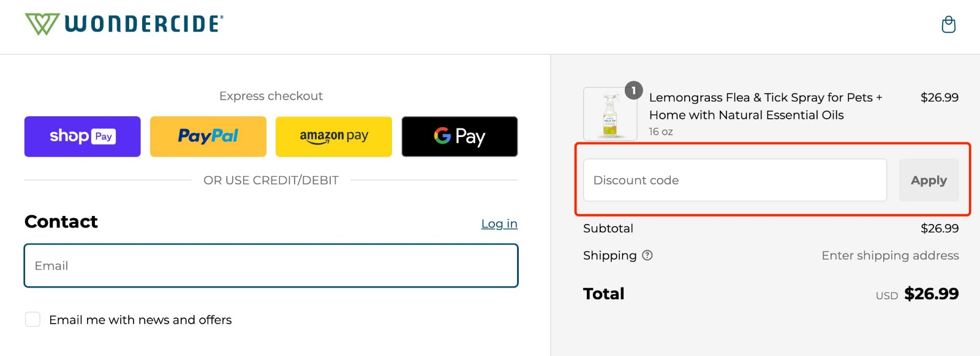
Task: Select the Shop Pay express checkout option
Action: click(81, 136)
